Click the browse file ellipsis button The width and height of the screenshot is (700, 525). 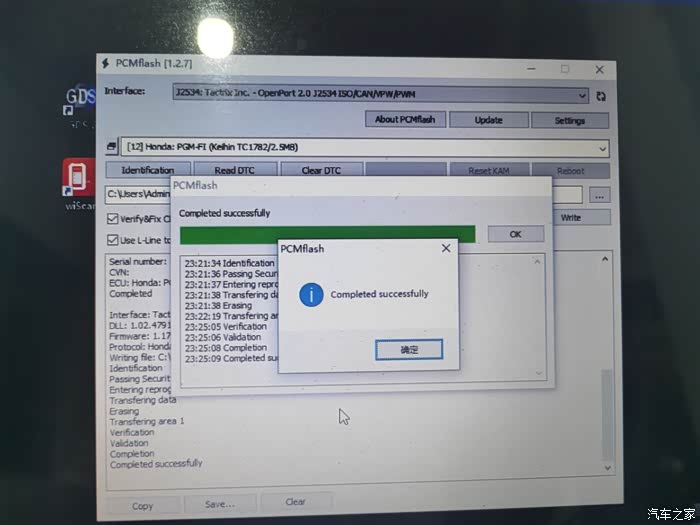point(599,196)
